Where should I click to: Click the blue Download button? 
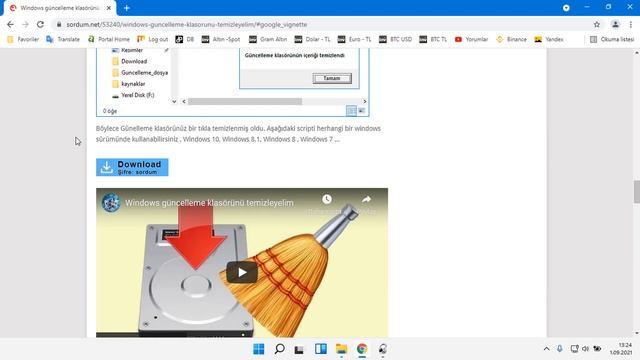(x=132, y=167)
